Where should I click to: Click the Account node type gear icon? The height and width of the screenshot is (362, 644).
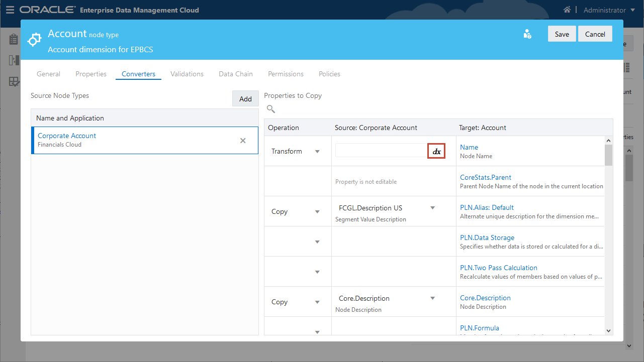pos(34,39)
